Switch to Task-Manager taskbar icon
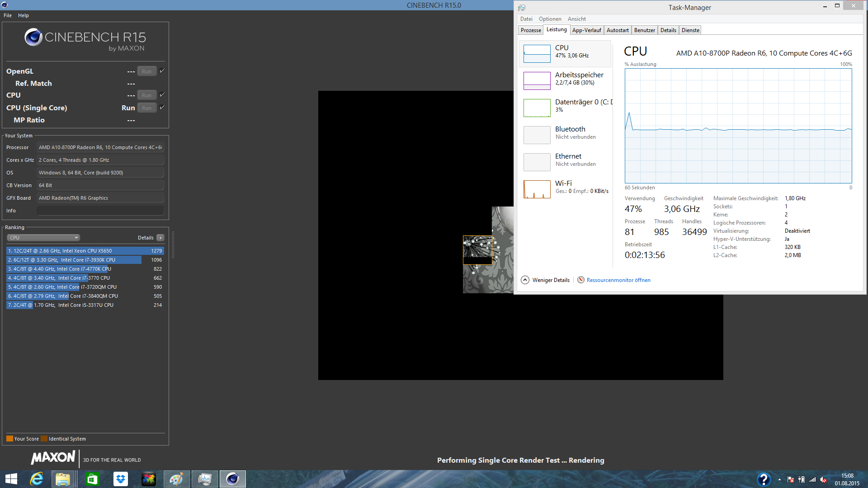This screenshot has height=488, width=868. pyautogui.click(x=204, y=479)
